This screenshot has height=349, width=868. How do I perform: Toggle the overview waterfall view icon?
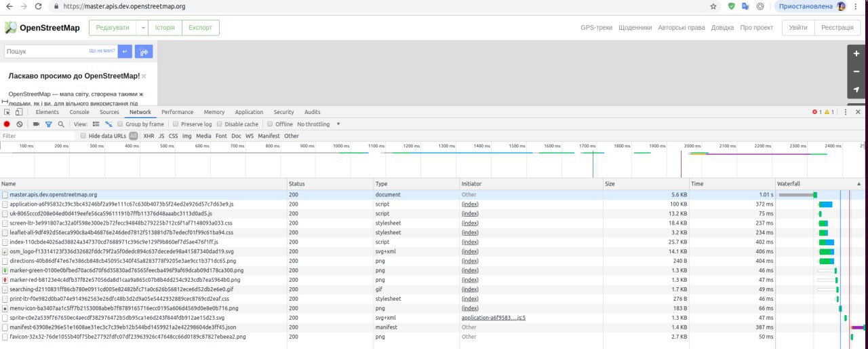[108, 124]
